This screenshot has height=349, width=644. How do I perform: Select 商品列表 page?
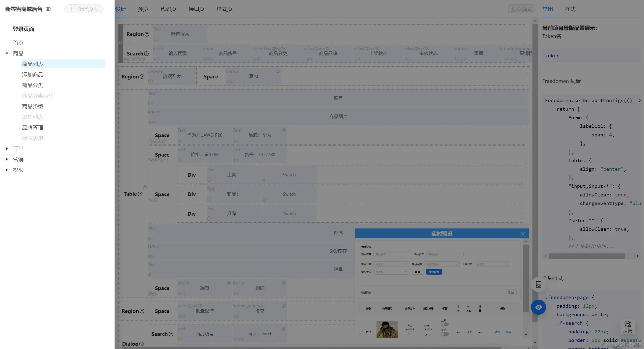pos(63,64)
